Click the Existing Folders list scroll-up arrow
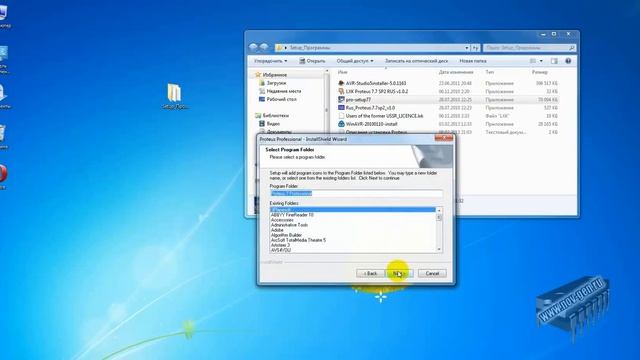 click(439, 211)
